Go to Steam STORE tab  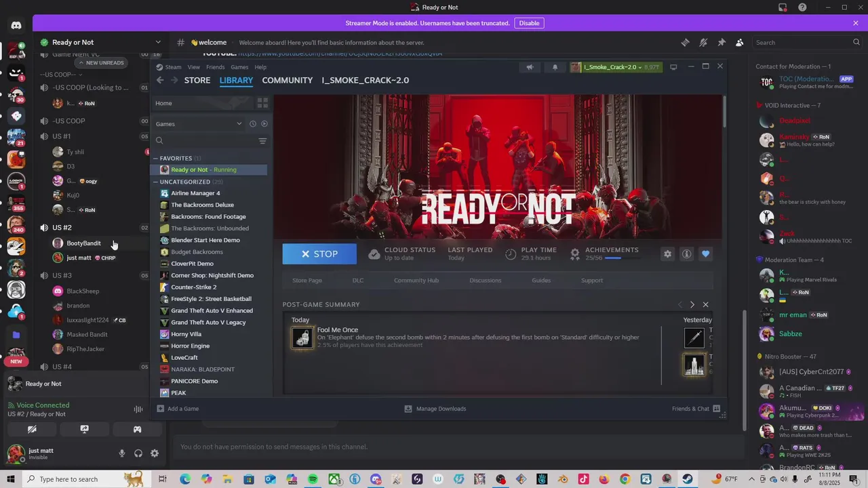click(x=197, y=80)
